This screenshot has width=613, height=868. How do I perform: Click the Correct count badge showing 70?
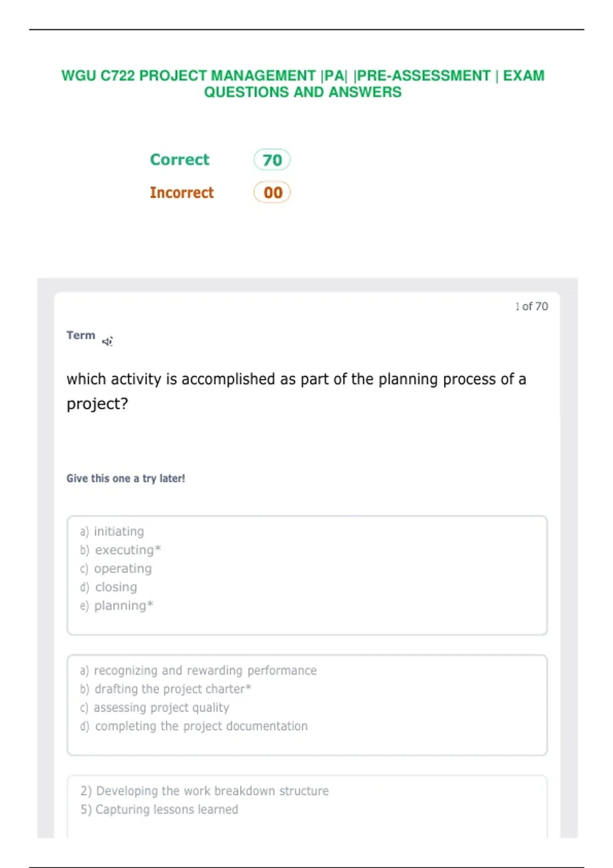(x=272, y=160)
